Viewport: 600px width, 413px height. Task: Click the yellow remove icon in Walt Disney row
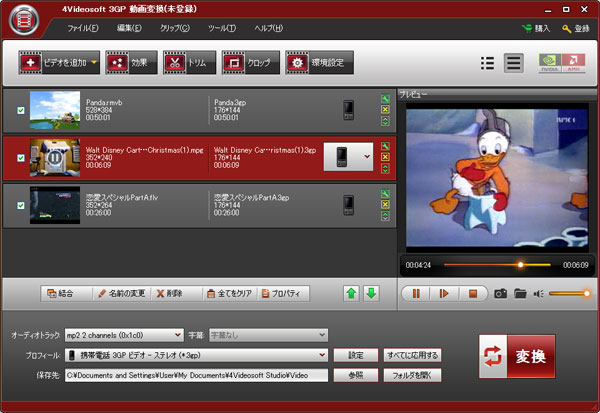pyautogui.click(x=385, y=157)
